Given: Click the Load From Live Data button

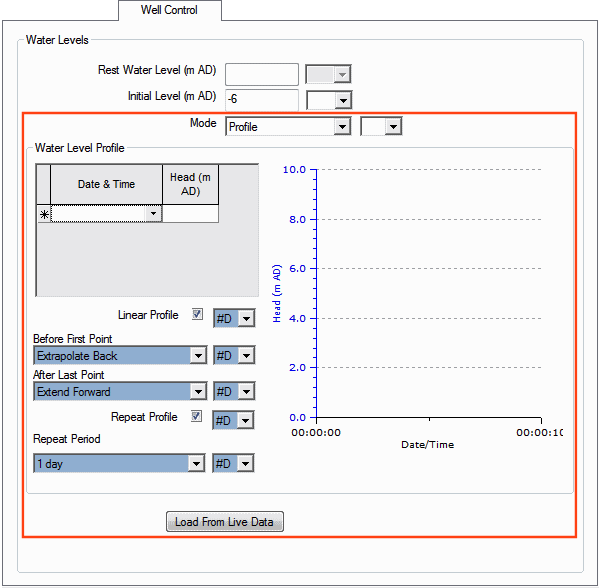Looking at the screenshot, I should tap(225, 522).
